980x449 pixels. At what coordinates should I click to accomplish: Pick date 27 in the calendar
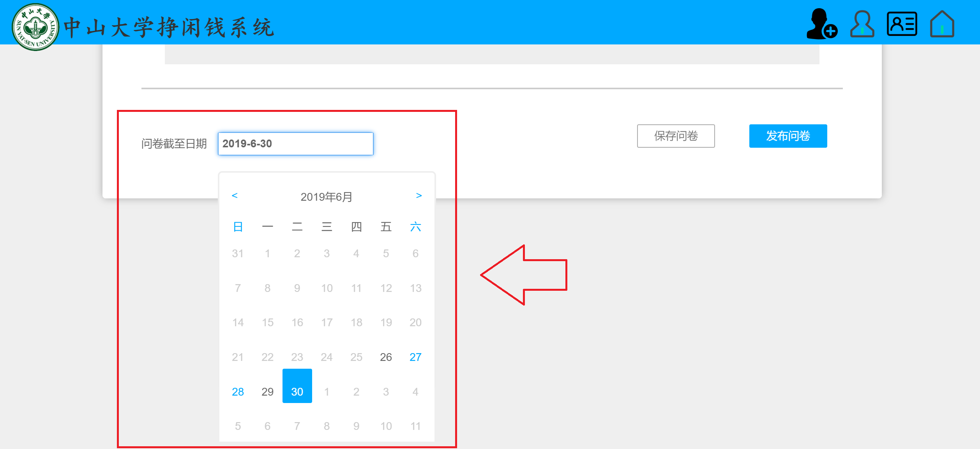point(416,357)
